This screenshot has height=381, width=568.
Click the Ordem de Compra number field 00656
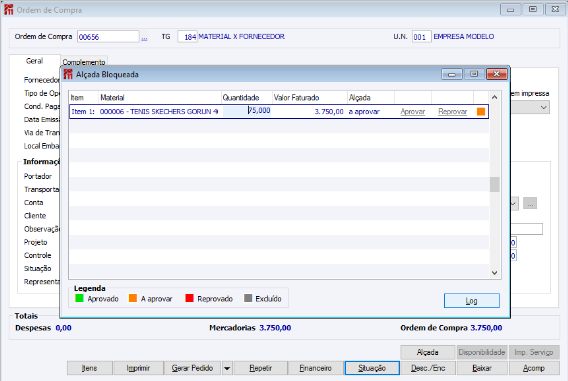(x=108, y=37)
